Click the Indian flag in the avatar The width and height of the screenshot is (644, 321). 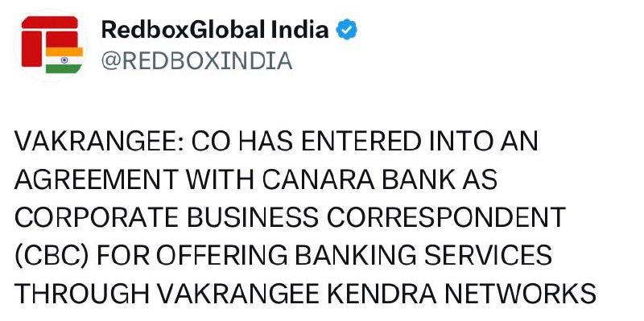(64, 60)
